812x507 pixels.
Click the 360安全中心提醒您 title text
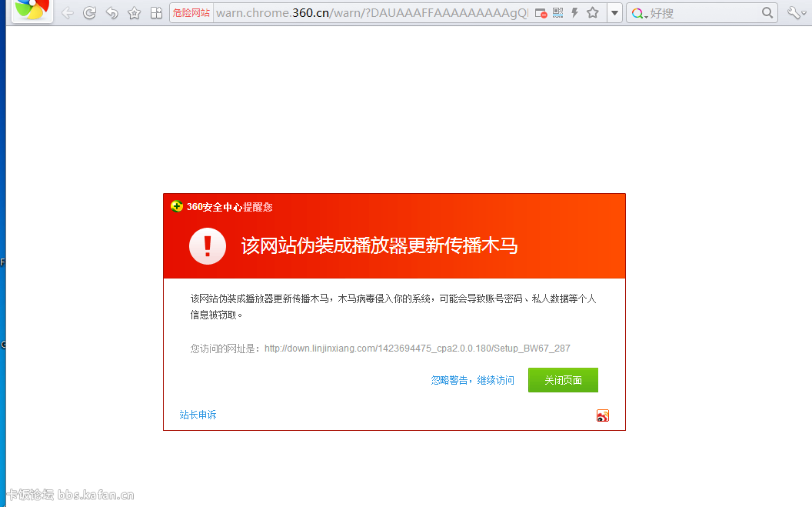click(229, 207)
